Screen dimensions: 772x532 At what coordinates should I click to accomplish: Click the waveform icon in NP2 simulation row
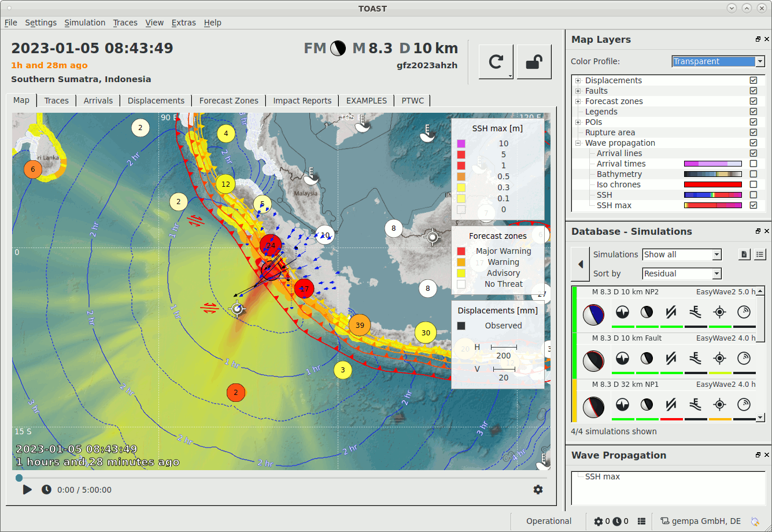pos(623,313)
